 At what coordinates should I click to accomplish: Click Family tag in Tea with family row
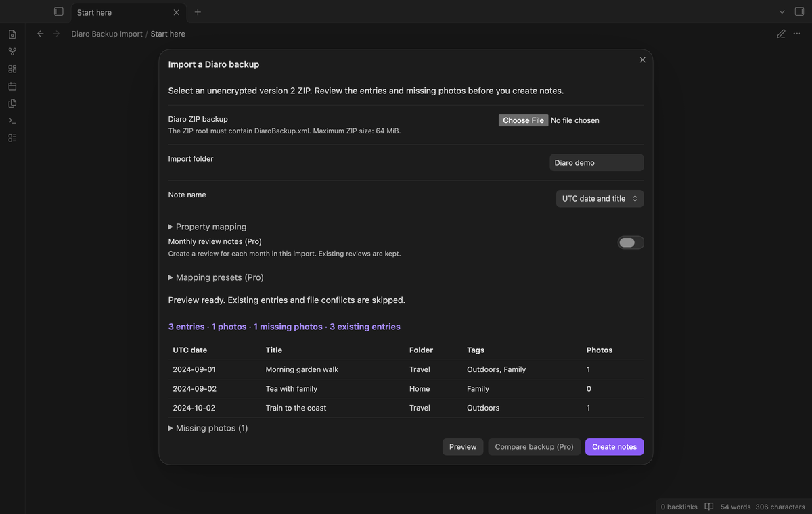(478, 389)
